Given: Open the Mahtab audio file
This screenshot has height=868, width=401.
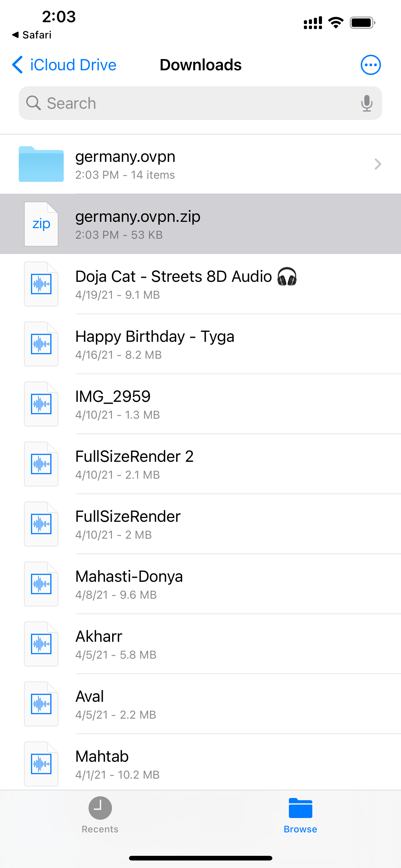Looking at the screenshot, I should click(x=102, y=764).
